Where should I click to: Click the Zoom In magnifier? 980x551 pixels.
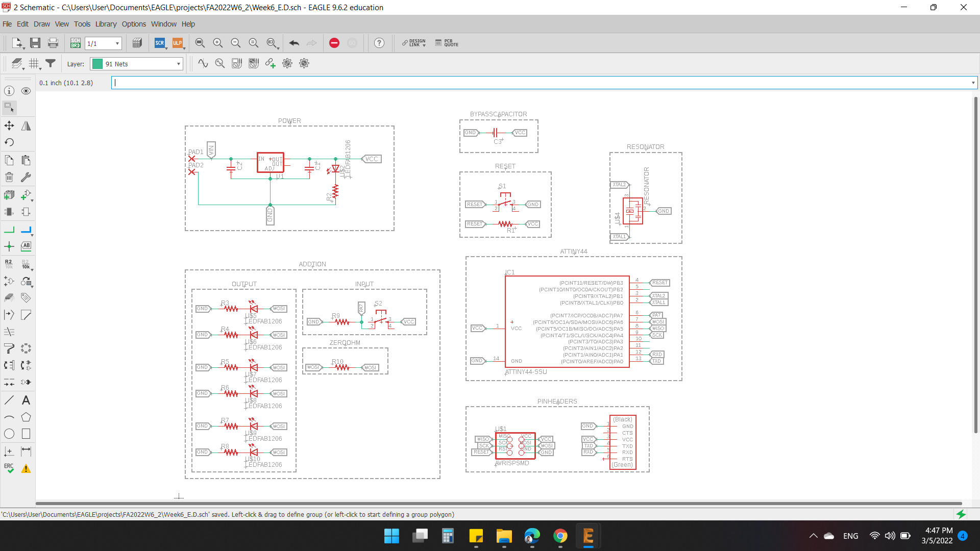218,43
